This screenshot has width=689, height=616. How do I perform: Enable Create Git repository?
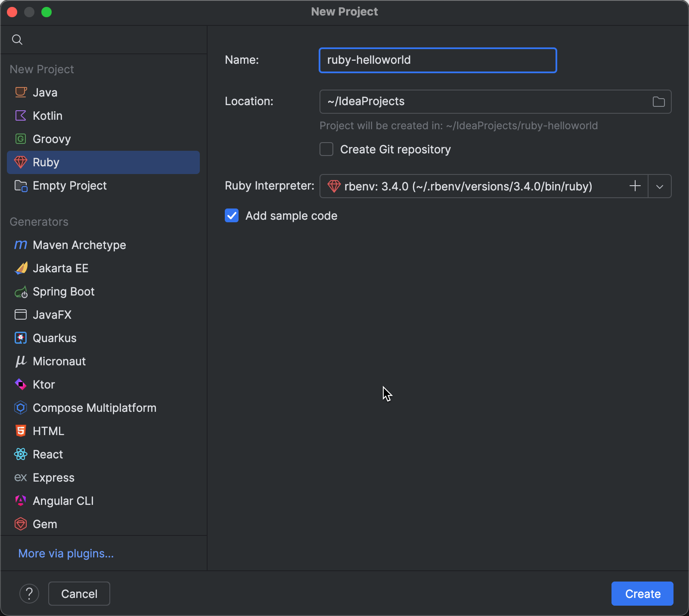tap(326, 149)
